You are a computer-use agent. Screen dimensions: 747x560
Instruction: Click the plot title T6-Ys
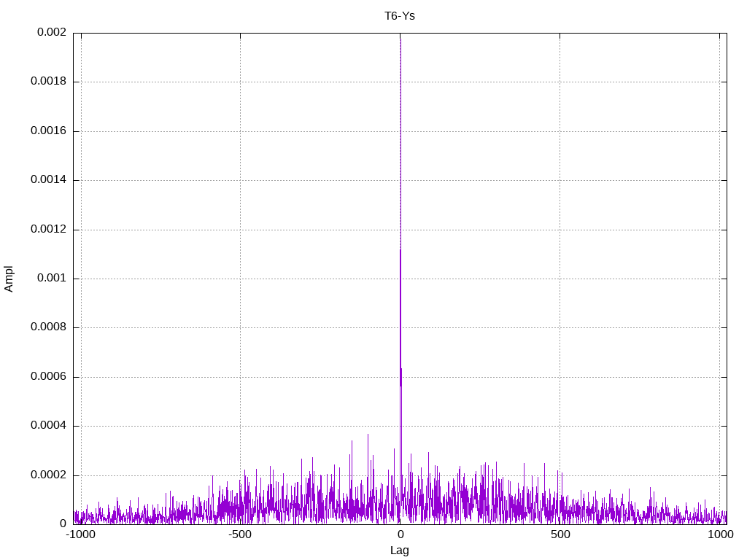[x=400, y=16]
